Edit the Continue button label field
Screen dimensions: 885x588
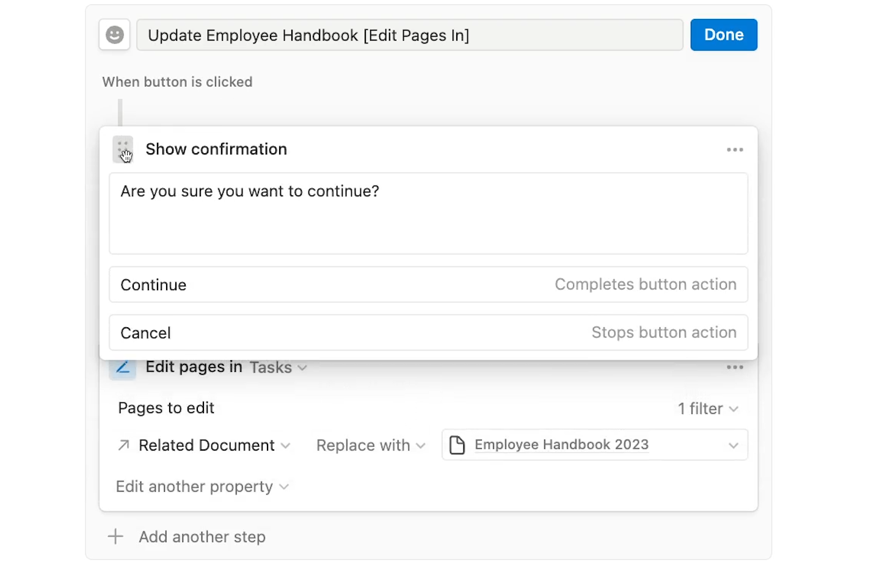(428, 285)
